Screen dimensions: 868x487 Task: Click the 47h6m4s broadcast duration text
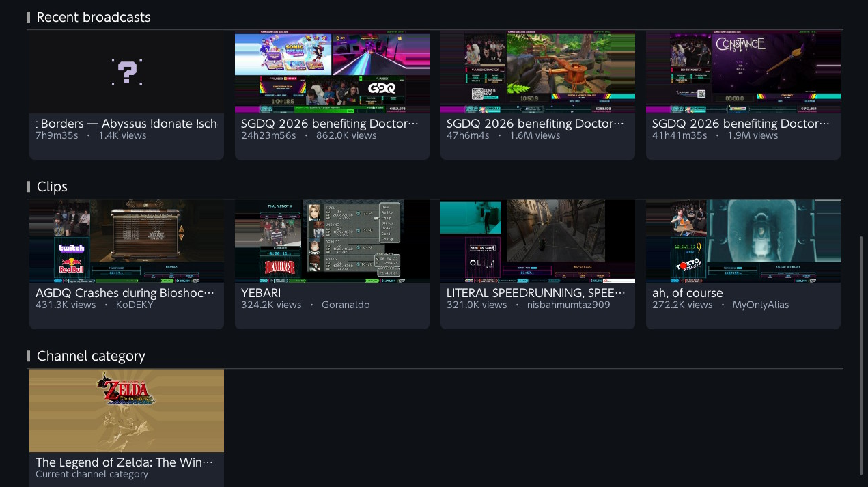click(468, 135)
